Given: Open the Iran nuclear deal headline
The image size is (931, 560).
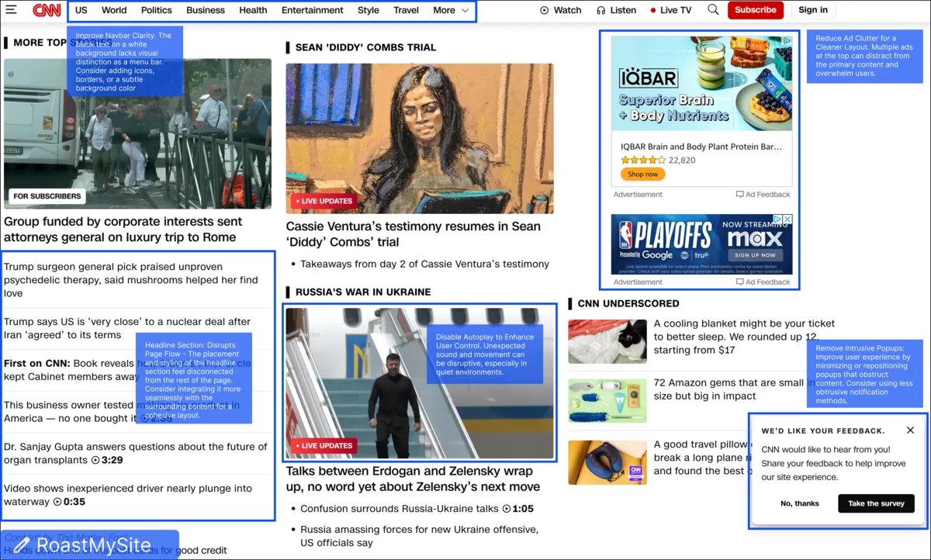Looking at the screenshot, I should 127,328.
